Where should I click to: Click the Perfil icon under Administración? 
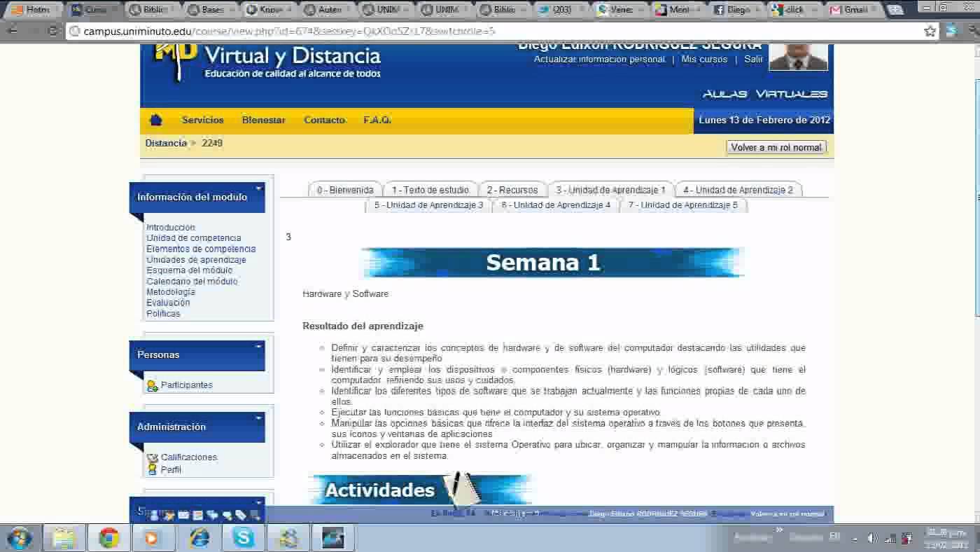(152, 469)
